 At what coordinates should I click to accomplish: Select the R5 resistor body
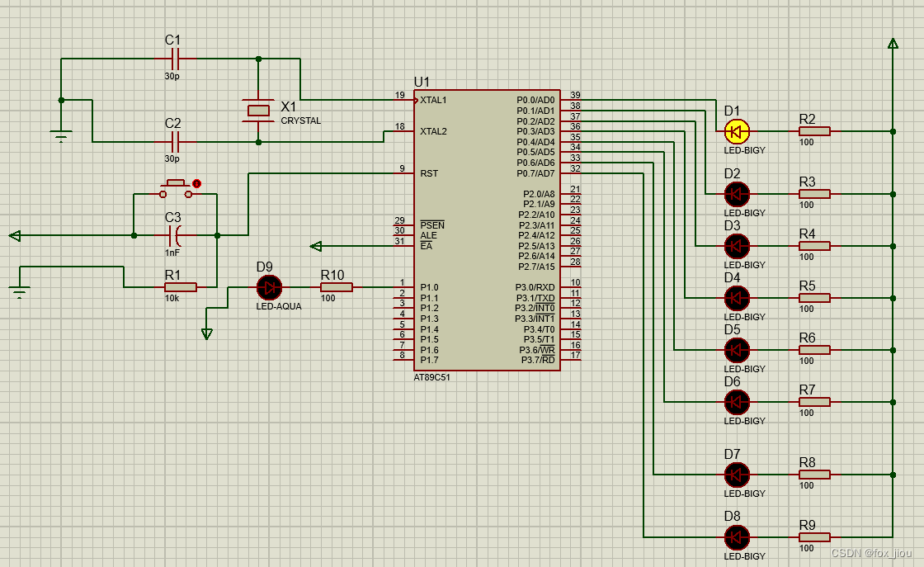click(814, 298)
